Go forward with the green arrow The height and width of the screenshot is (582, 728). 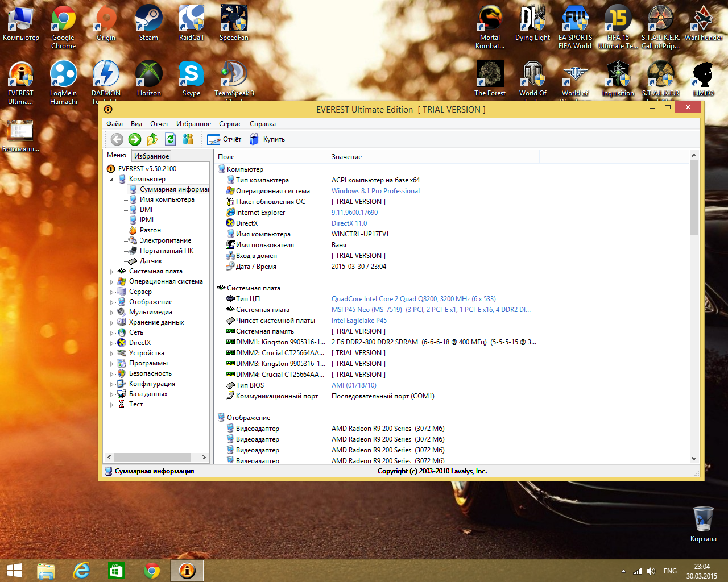pos(135,139)
